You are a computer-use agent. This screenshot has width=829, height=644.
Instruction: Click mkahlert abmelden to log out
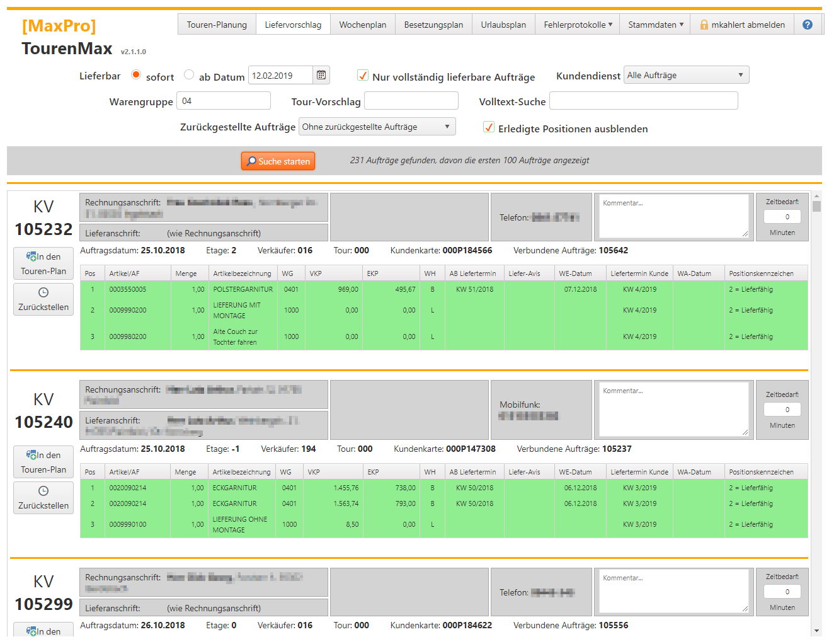(747, 24)
